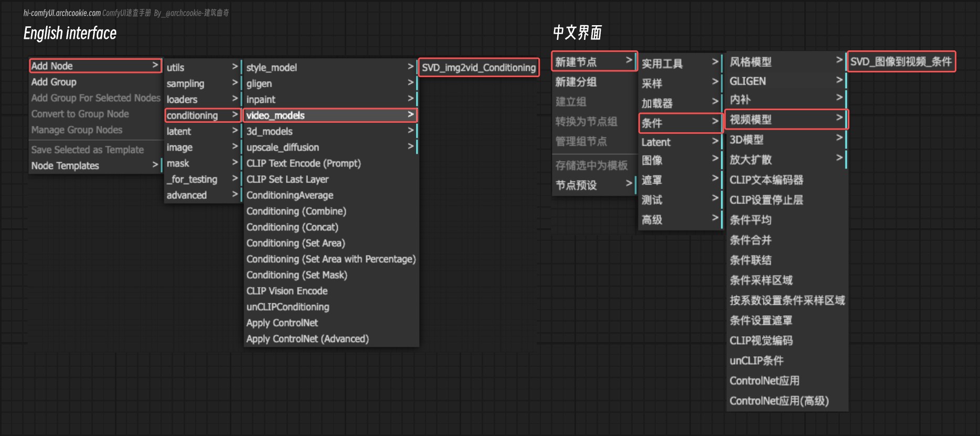980x436 pixels.
Task: Add 条件平均 node
Action: (786, 220)
